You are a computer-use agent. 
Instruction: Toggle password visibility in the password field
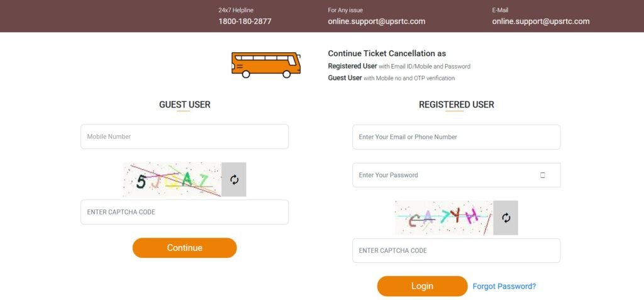pyautogui.click(x=543, y=175)
